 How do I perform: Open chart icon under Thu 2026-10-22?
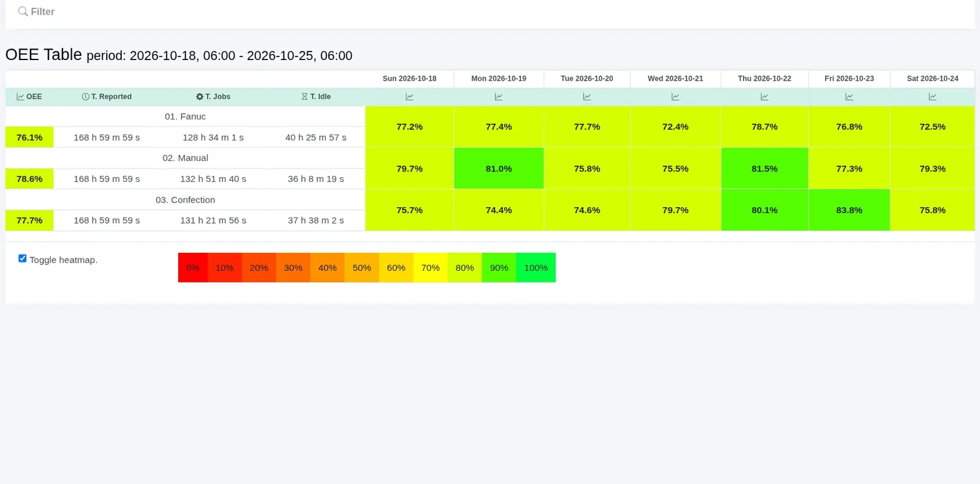click(764, 97)
